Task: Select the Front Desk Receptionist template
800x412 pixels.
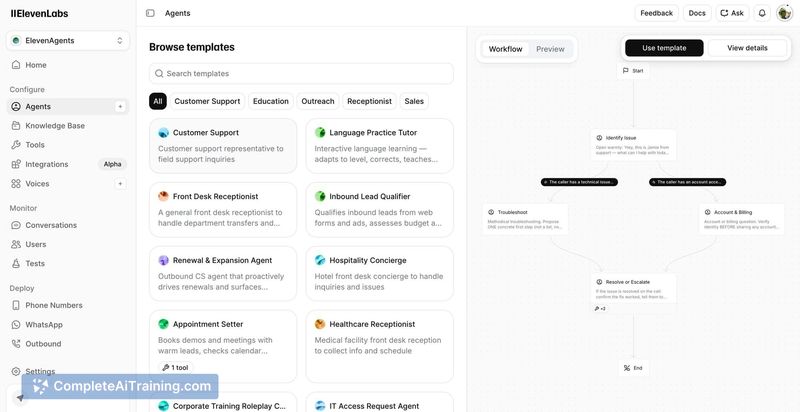Action: click(x=223, y=210)
